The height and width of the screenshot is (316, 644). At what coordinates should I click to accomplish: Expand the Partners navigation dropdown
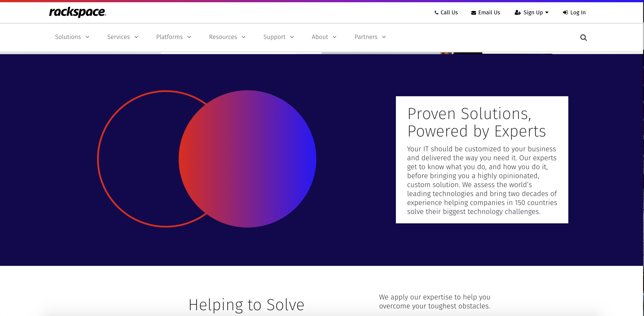click(x=384, y=37)
